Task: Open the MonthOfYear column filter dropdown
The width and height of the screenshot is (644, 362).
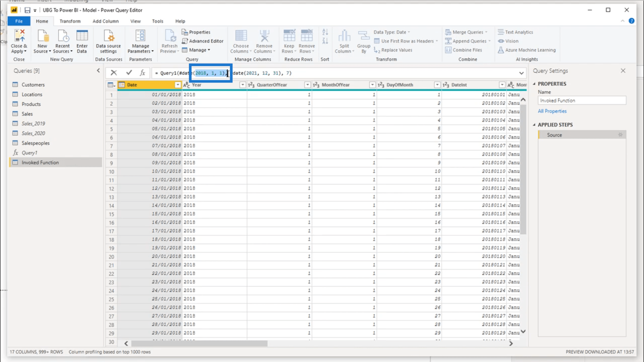Action: click(372, 85)
